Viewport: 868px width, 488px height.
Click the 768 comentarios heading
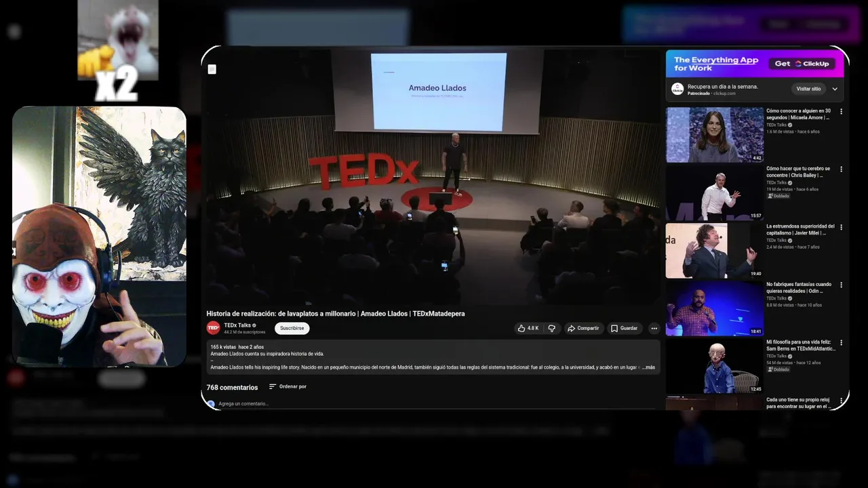(232, 388)
